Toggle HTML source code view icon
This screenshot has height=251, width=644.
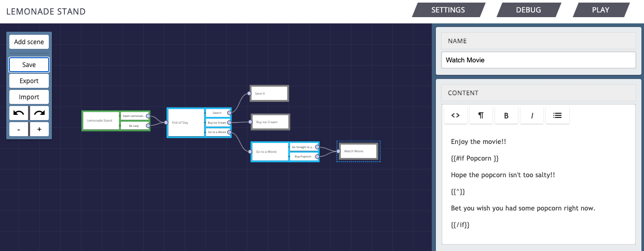(x=455, y=115)
